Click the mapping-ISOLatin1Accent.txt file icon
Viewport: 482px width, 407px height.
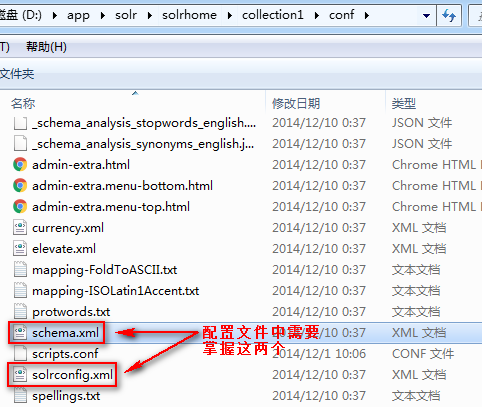[x=20, y=291]
